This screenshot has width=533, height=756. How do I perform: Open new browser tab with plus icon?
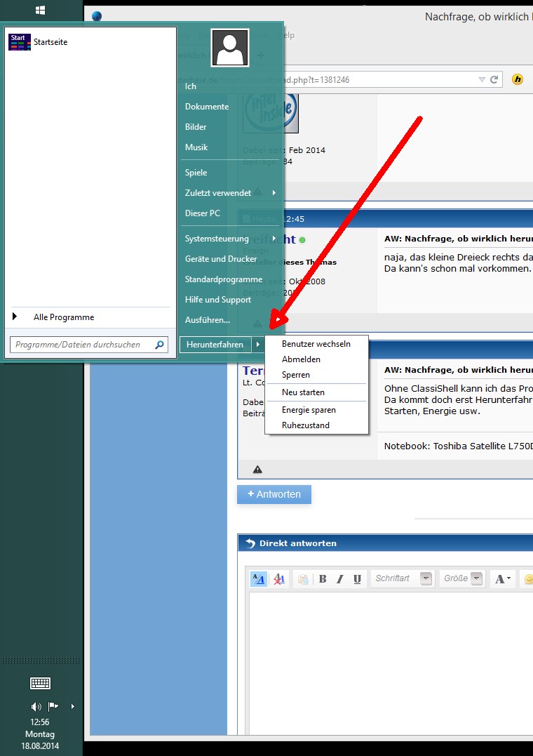point(261,55)
